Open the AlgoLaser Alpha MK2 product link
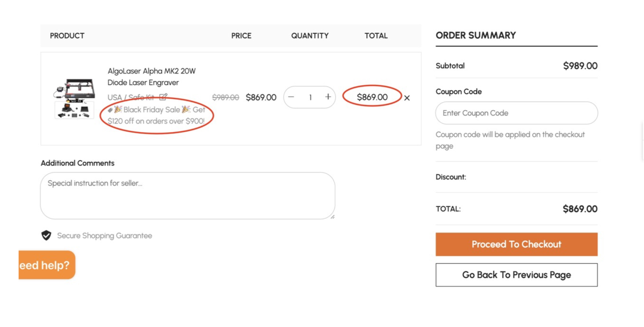 (x=151, y=77)
